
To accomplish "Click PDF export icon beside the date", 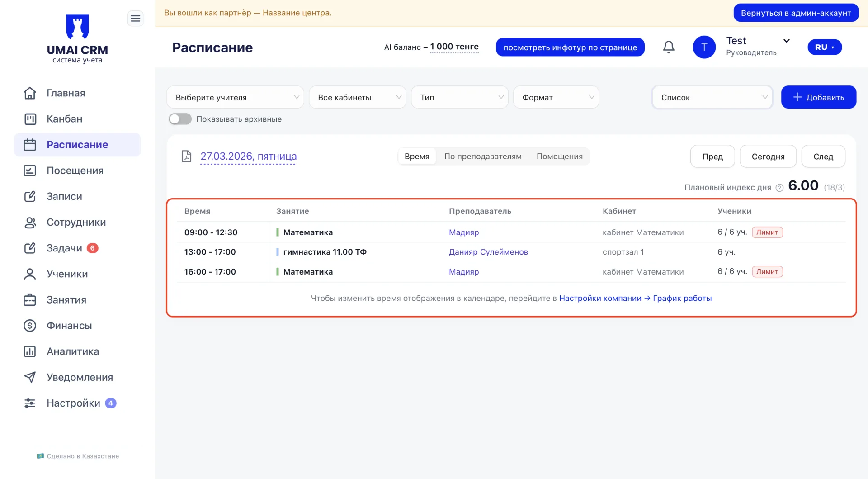I will [x=186, y=156].
